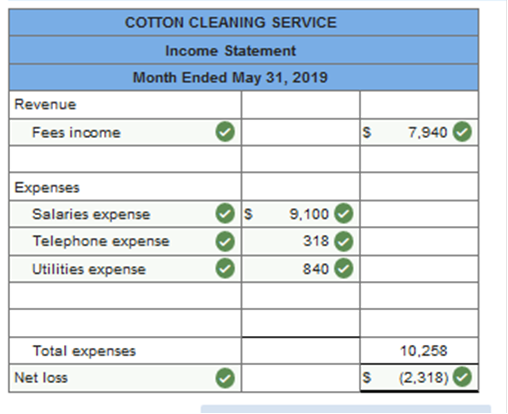Click the checkmark next to 9,100 amount
Viewport: 508px width, 414px height.
point(344,213)
